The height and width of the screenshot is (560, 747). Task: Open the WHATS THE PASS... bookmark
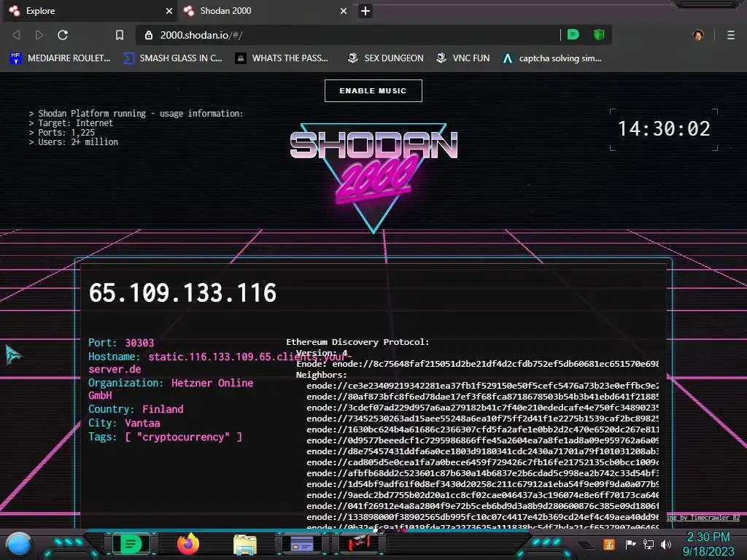point(282,58)
